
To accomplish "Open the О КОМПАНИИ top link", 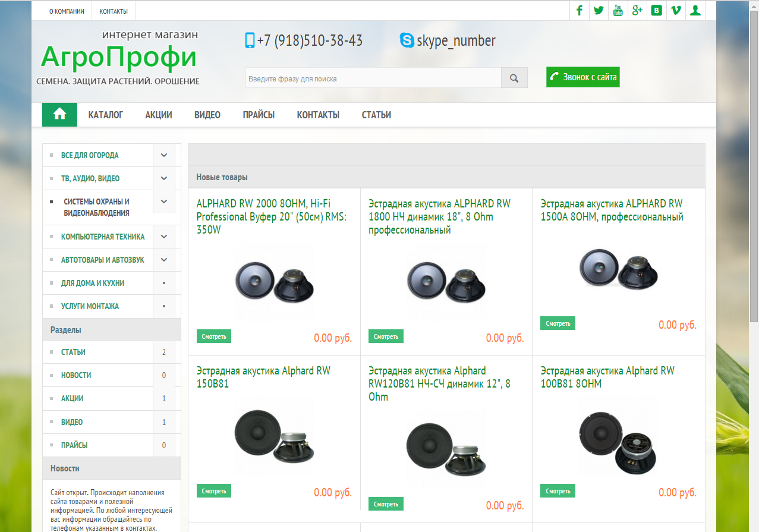I will point(67,11).
